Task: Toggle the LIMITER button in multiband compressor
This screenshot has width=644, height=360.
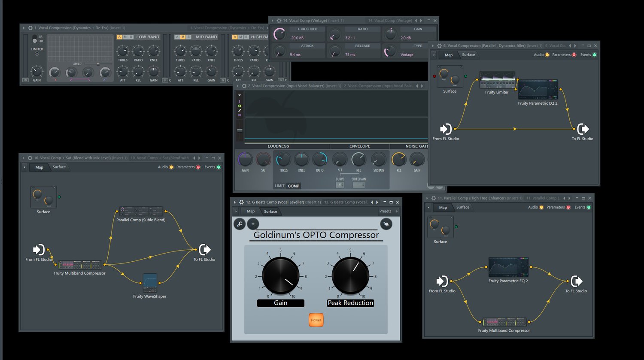Action: (37, 54)
